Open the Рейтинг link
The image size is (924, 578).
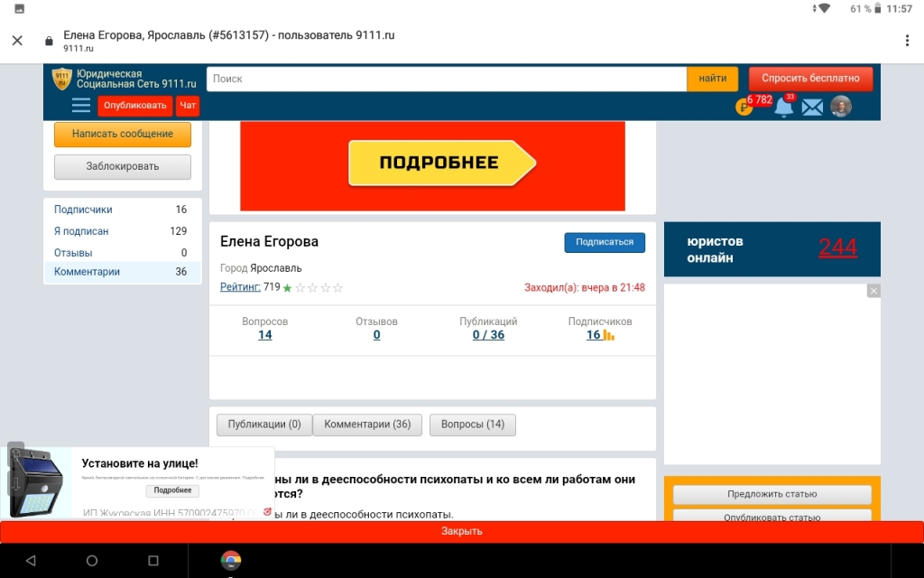240,287
